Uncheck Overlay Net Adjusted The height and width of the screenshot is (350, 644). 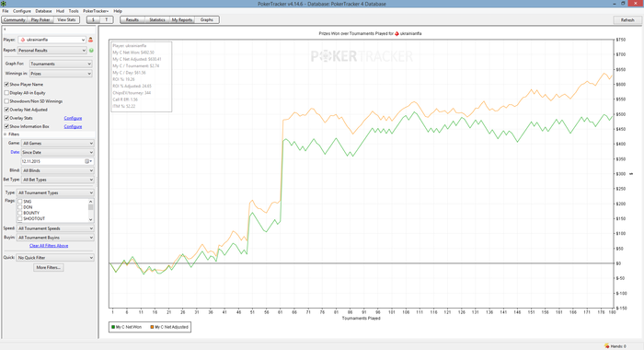[x=6, y=110]
